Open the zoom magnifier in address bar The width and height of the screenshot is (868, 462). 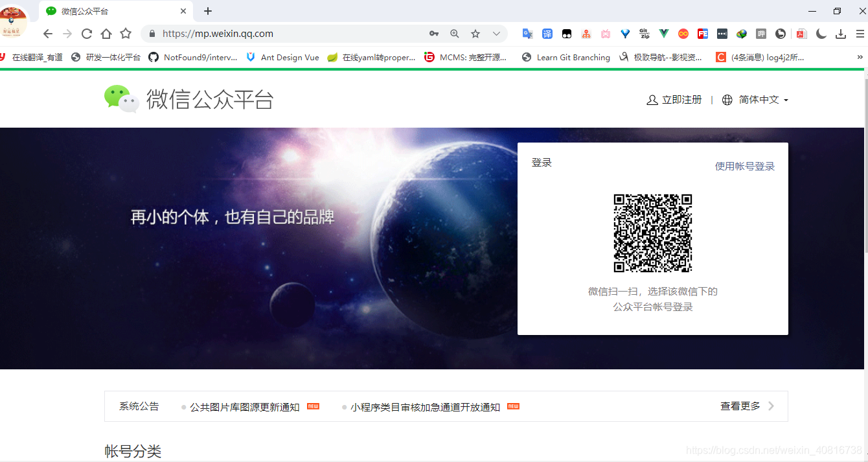click(455, 34)
